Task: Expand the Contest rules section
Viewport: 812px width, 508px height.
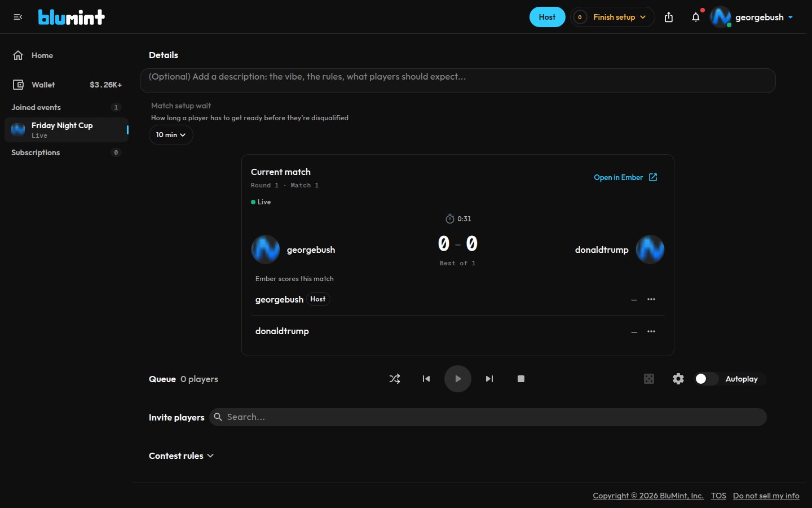Action: point(181,456)
